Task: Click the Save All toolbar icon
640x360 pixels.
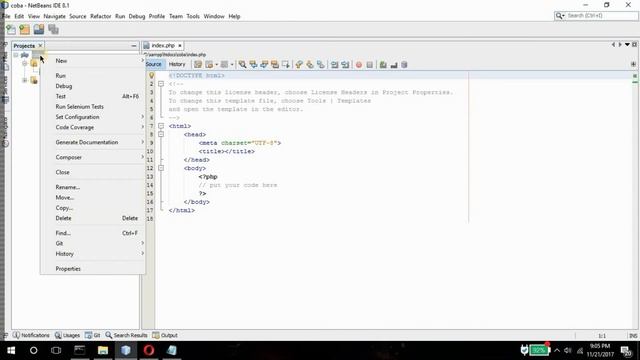Action: [x=53, y=29]
